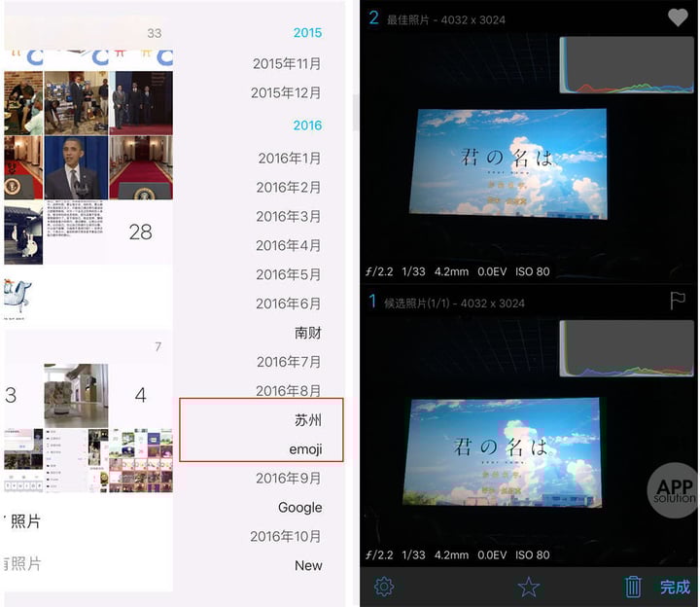Jump to 2016年1月
The height and width of the screenshot is (607, 700).
click(290, 159)
